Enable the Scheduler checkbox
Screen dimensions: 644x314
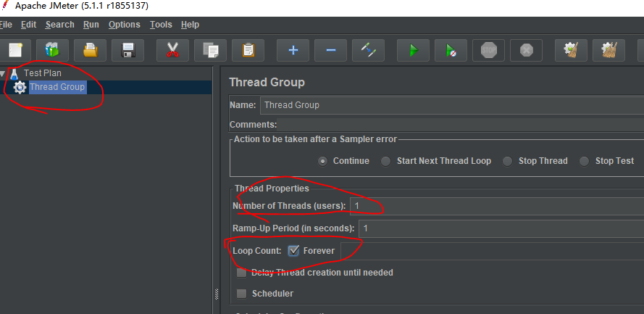click(x=242, y=294)
